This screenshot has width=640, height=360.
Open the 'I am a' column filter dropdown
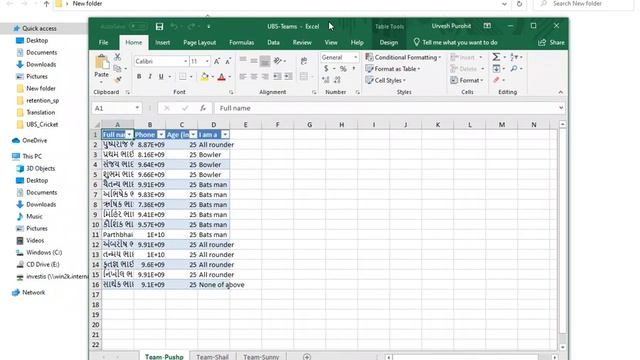click(225, 135)
